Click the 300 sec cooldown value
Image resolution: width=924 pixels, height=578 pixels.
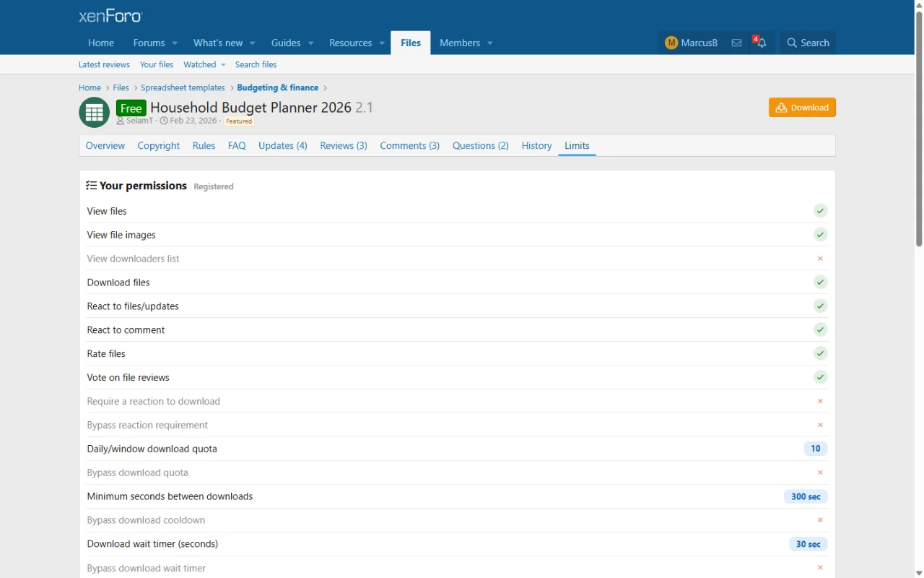[806, 496]
